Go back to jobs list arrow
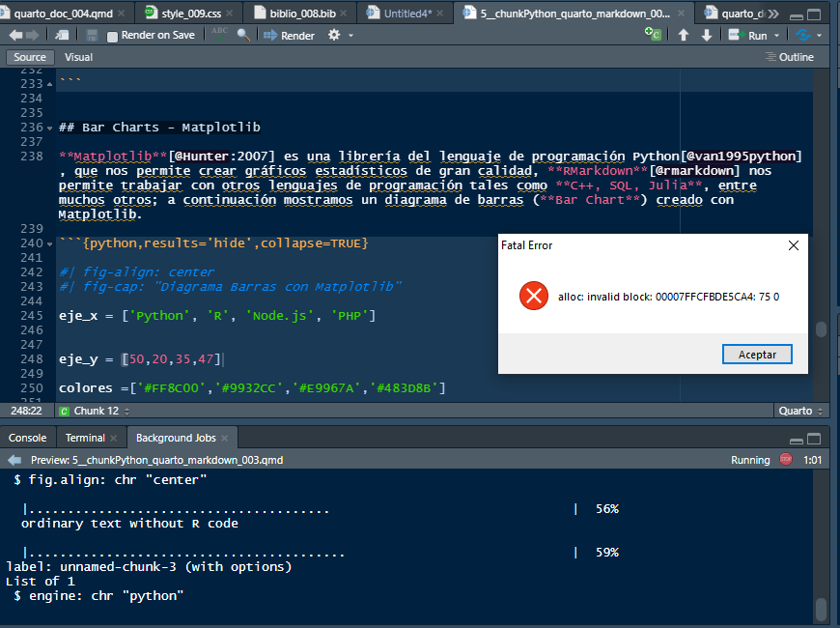Image resolution: width=840 pixels, height=628 pixels. tap(14, 460)
